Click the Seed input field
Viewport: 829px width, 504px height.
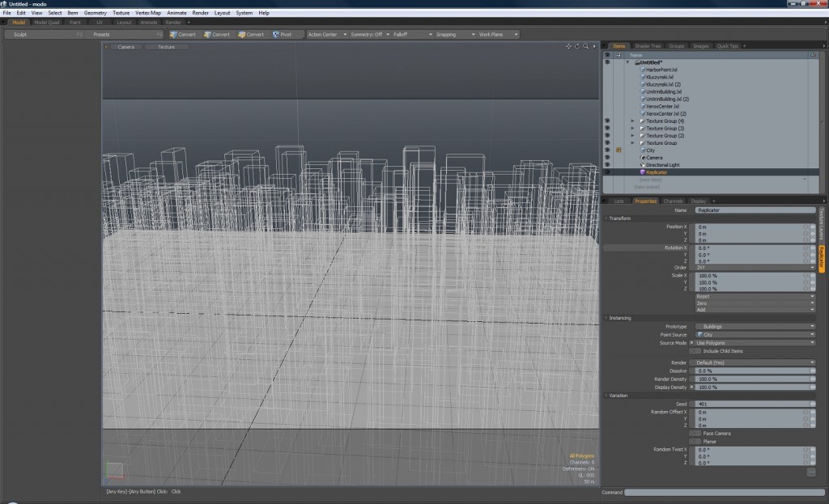tap(749, 404)
